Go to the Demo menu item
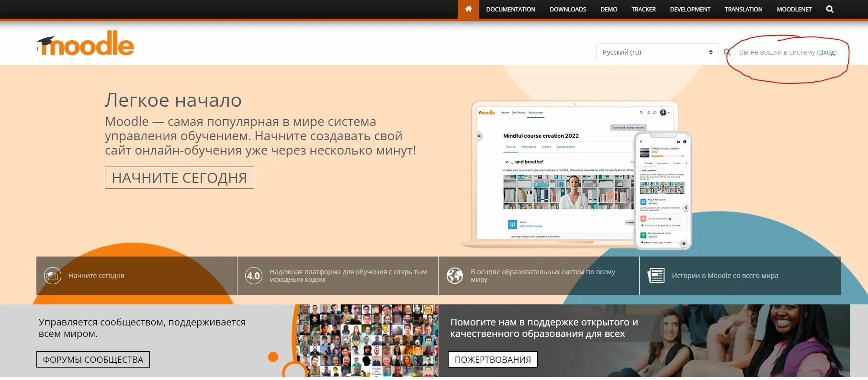 (609, 9)
